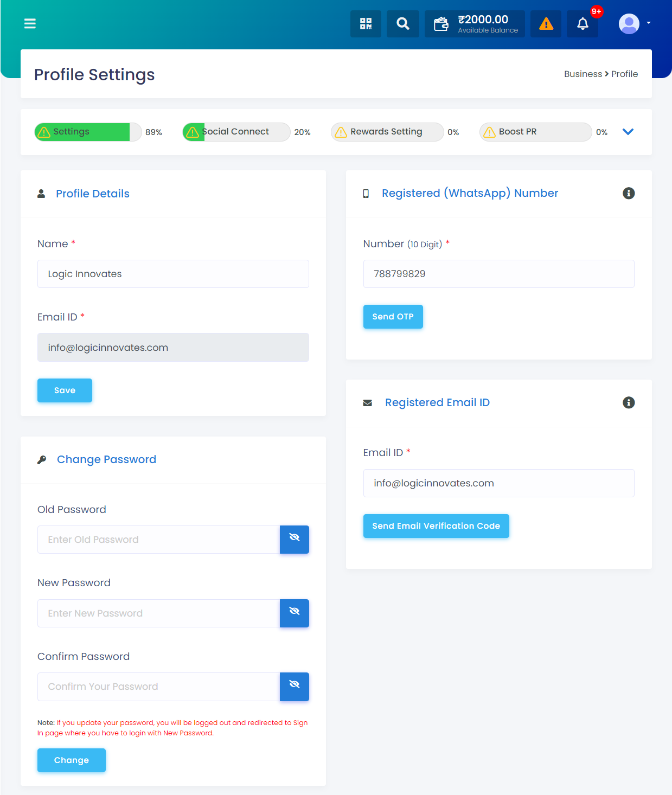Select the Social Connect progress tab
The image size is (672, 795).
(x=236, y=132)
